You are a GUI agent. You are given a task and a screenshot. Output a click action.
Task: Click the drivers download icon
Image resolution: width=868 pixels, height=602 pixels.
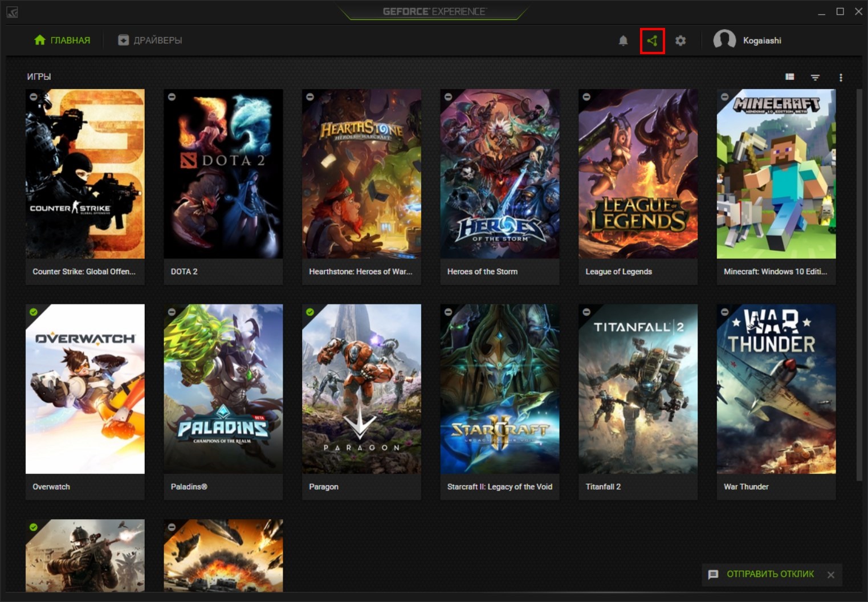click(123, 40)
